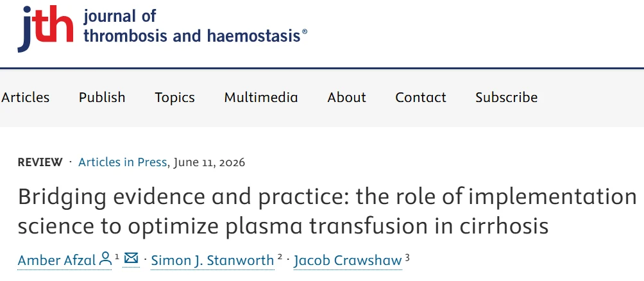This screenshot has height=281, width=644.
Task: Open author Simon J. Stanworth details
Action: point(212,260)
